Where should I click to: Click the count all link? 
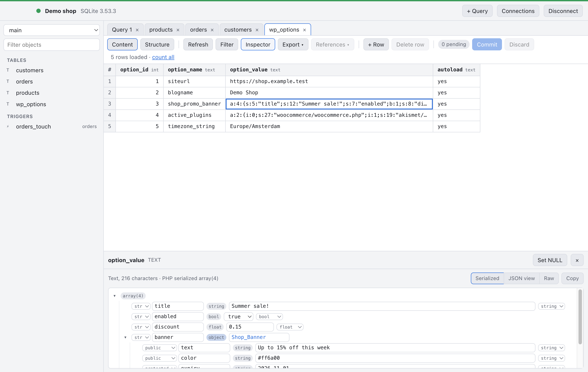(163, 57)
